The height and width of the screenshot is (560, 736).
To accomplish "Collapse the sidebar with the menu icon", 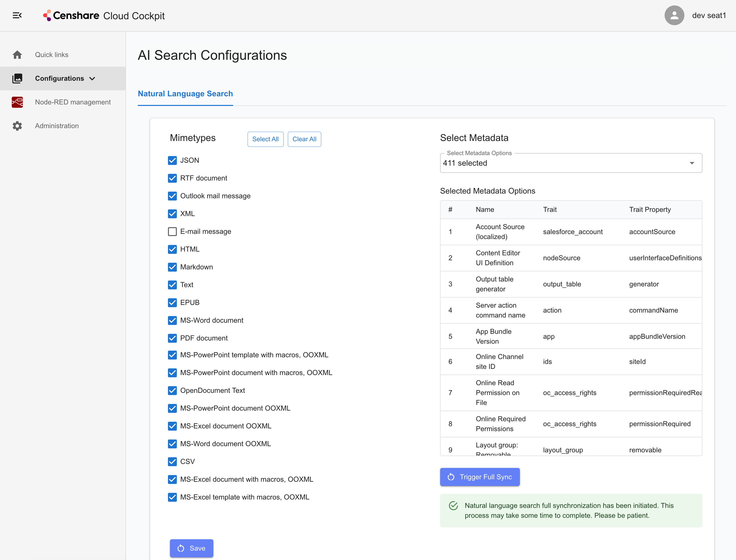I will 17,15.
